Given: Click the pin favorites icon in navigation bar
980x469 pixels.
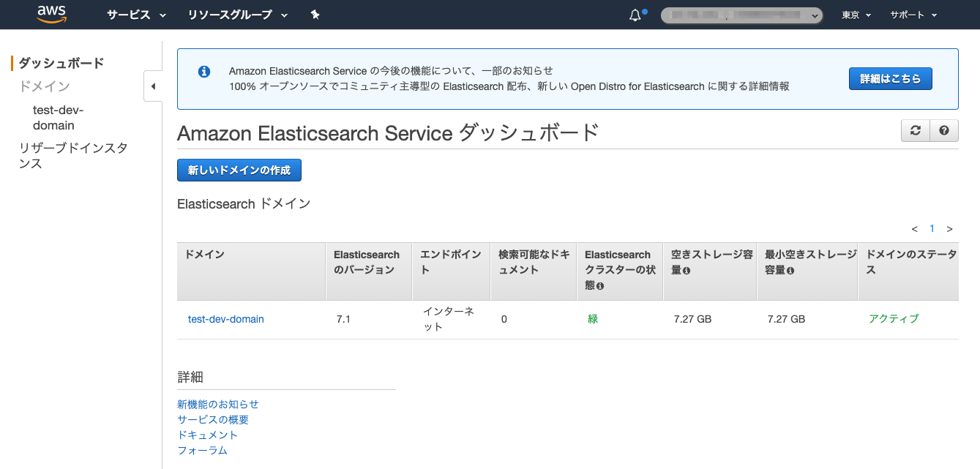Looking at the screenshot, I should click(314, 14).
